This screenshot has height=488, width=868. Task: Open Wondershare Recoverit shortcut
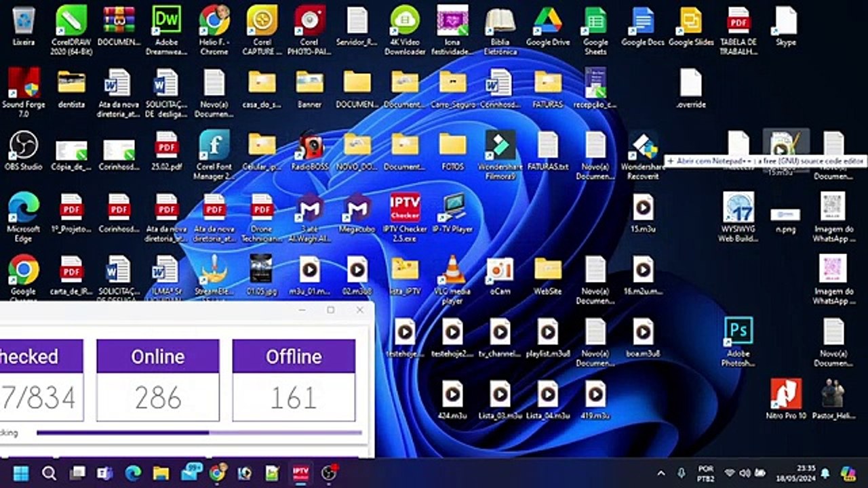pyautogui.click(x=643, y=155)
